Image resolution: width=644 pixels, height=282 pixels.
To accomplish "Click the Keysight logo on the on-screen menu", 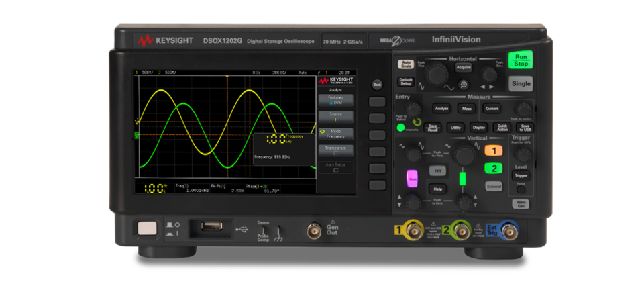I will [x=335, y=81].
